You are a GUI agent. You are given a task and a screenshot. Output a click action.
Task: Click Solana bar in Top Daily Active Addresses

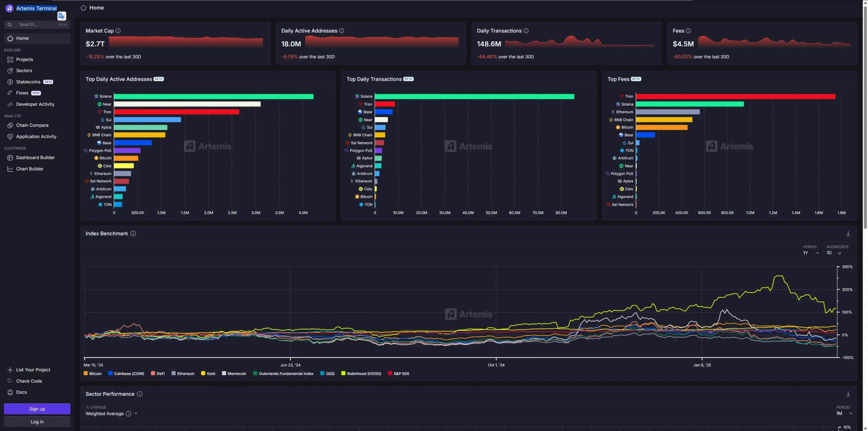pyautogui.click(x=214, y=96)
